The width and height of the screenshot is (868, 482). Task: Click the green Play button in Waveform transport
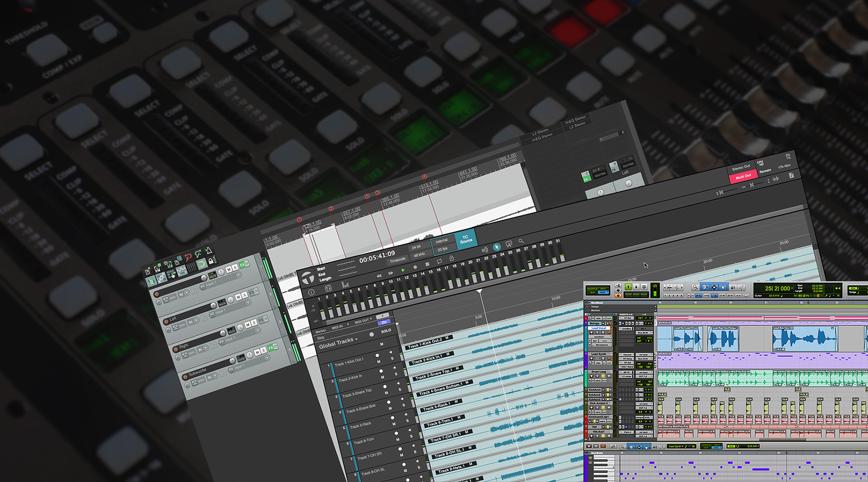[403, 270]
